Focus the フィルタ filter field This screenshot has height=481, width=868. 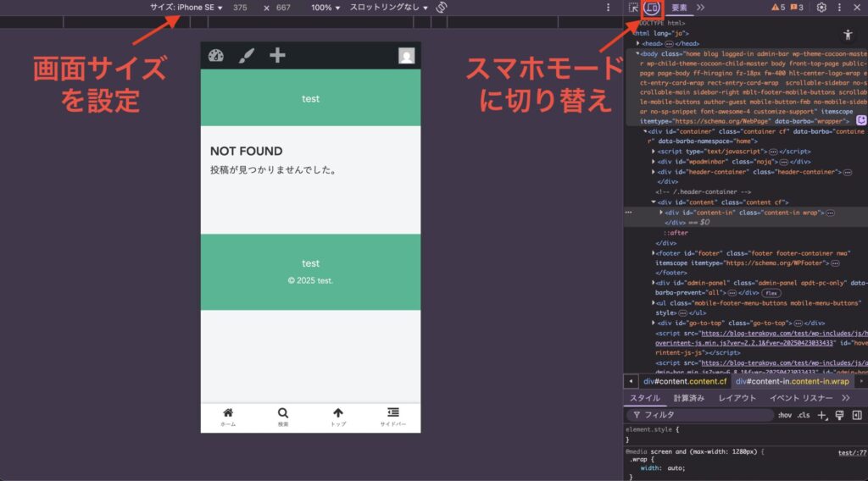(x=700, y=415)
